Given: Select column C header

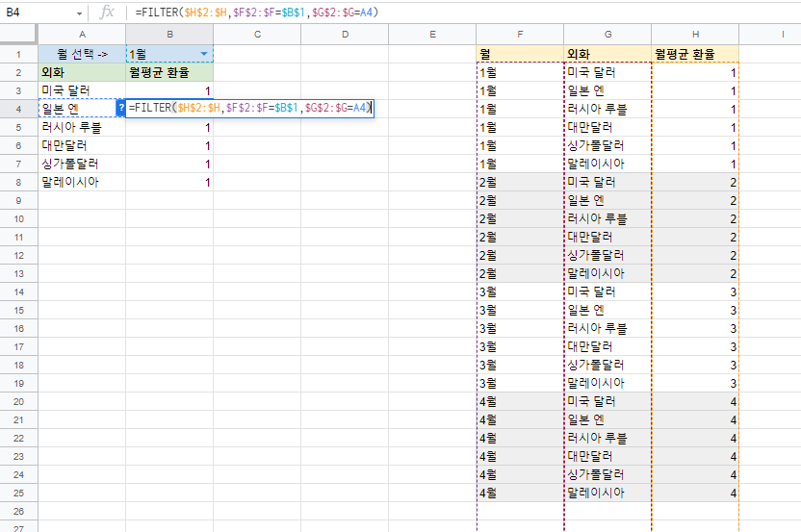Looking at the screenshot, I should [x=257, y=35].
